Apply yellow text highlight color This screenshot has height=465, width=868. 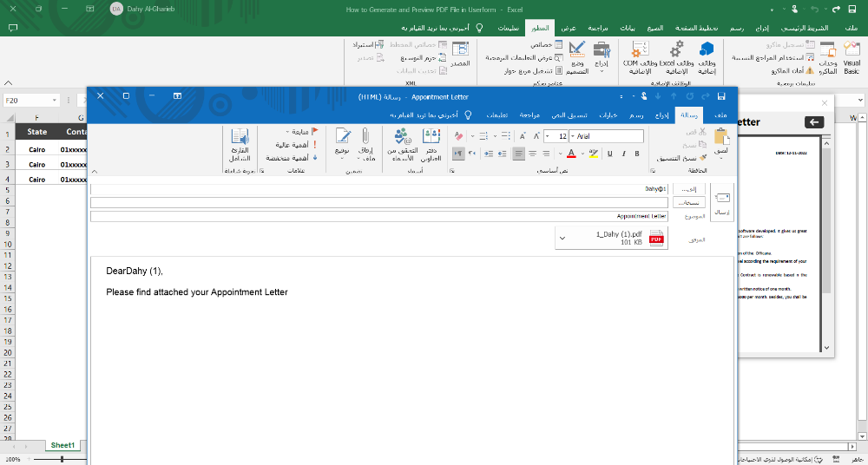coord(593,154)
